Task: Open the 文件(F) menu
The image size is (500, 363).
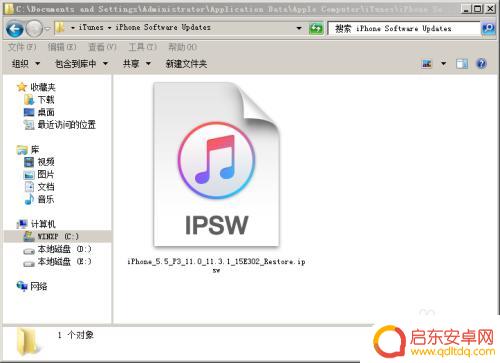Action: click(22, 47)
